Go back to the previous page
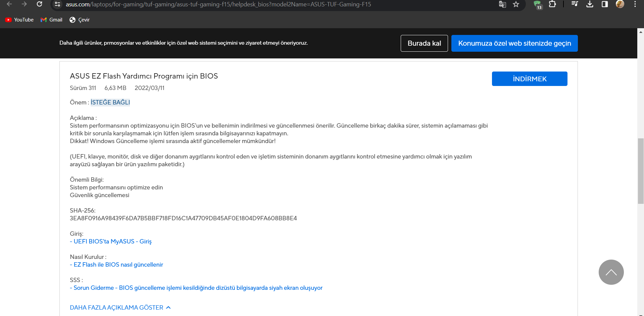The height and width of the screenshot is (316, 644). click(9, 4)
